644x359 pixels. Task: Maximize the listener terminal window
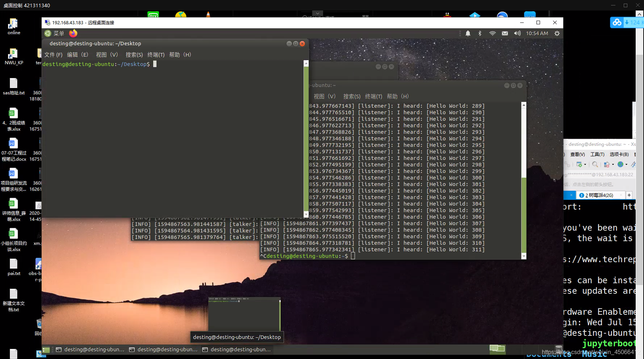[513, 85]
